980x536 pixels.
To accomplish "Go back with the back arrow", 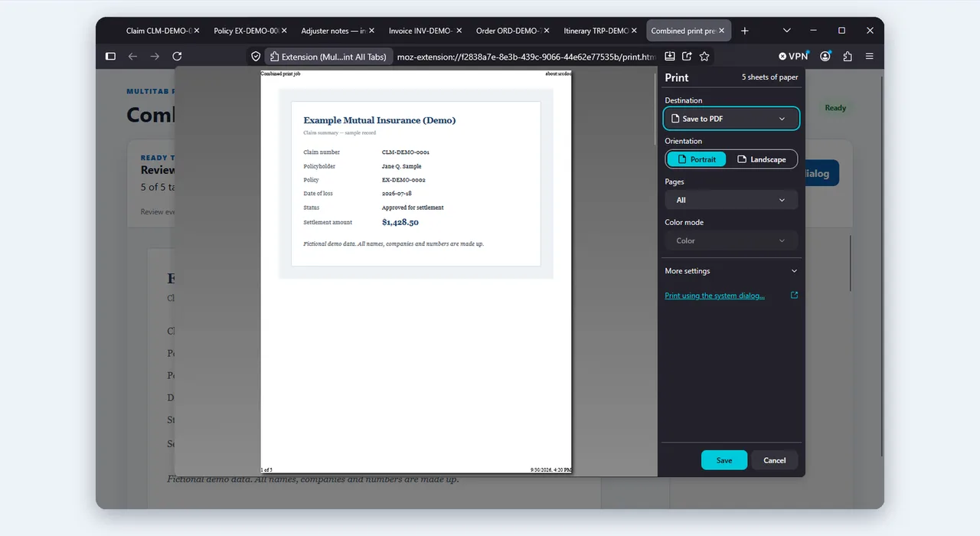I will (x=132, y=56).
